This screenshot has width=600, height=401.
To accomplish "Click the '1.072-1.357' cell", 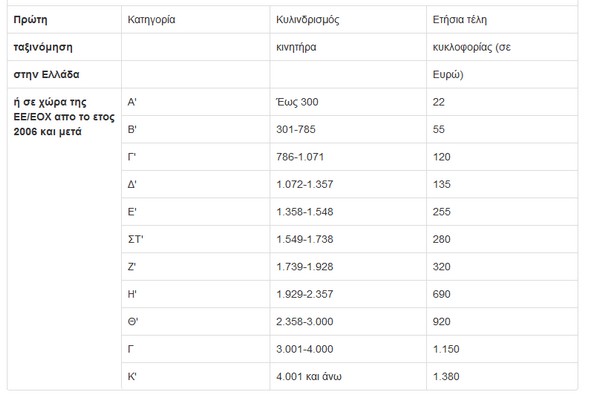I will pos(304,185).
